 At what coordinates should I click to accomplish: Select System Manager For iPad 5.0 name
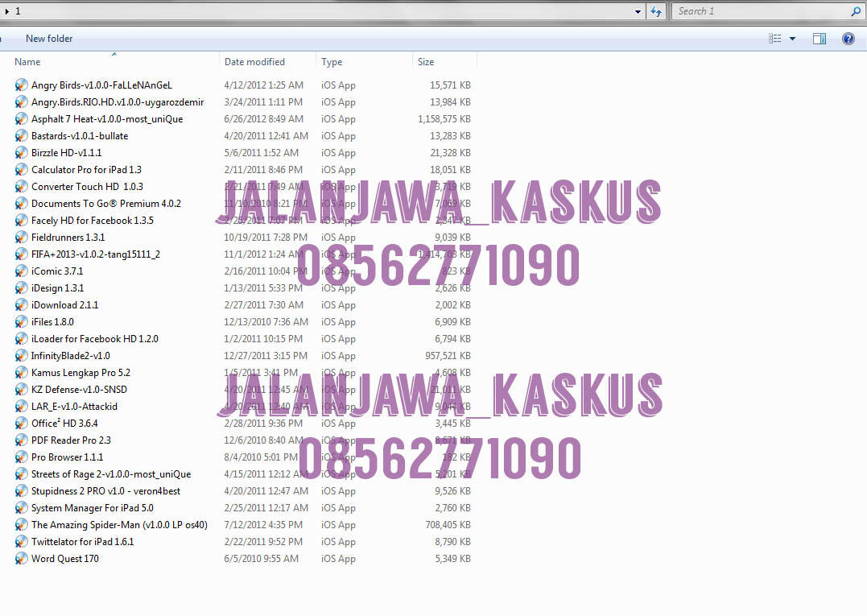coord(93,508)
